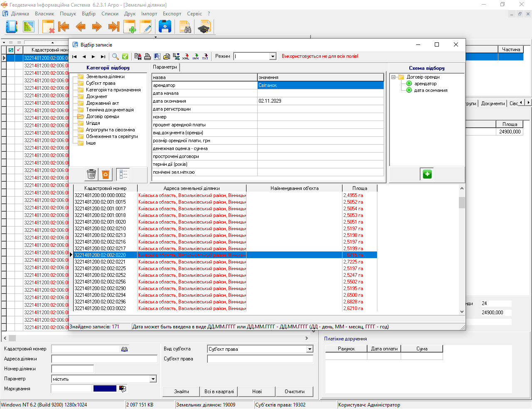Open the Імпорт menu
This screenshot has height=409, width=532.
[x=149, y=14]
